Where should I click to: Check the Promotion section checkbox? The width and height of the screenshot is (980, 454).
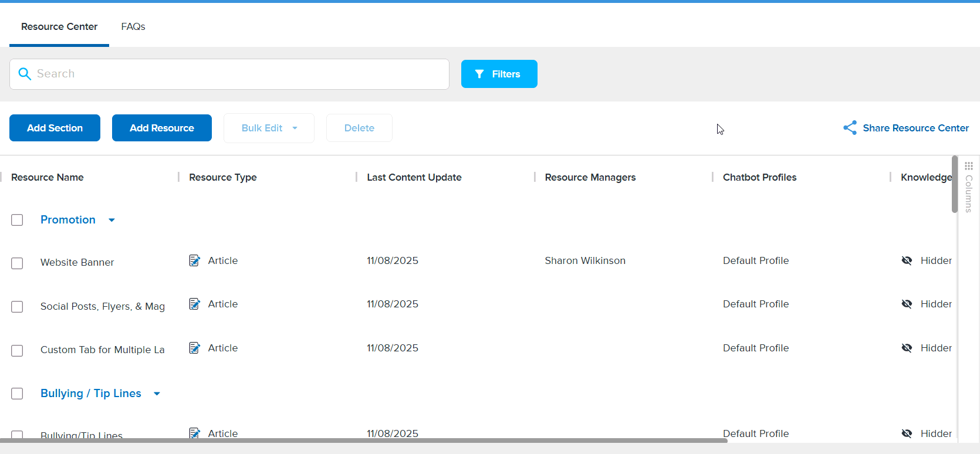tap(17, 220)
